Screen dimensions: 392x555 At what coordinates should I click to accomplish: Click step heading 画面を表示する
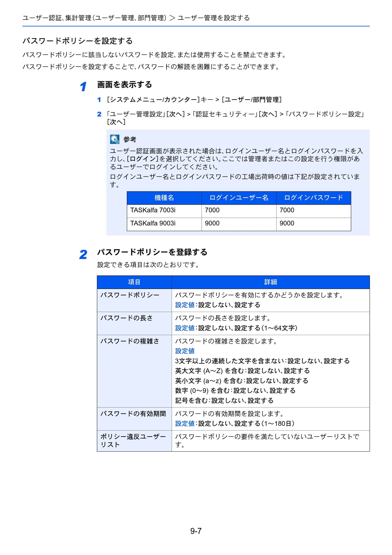(124, 85)
